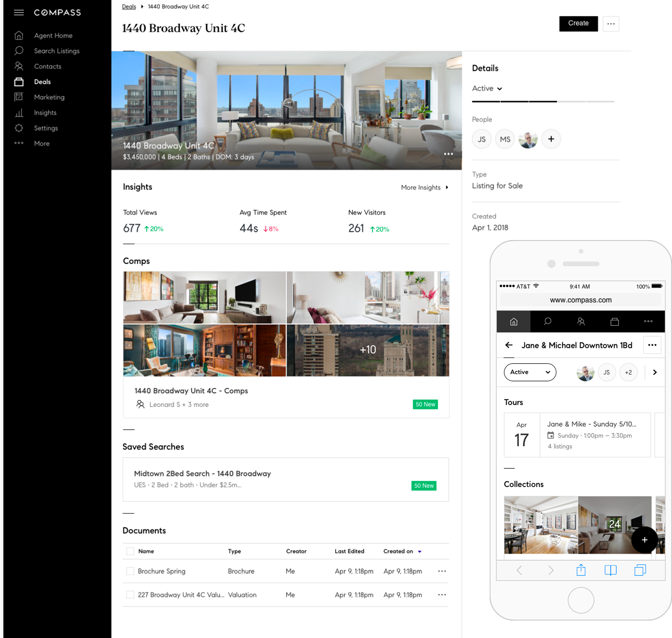The width and height of the screenshot is (672, 638).
Task: Check the Brochure Spring document checkbox
Action: [x=130, y=571]
